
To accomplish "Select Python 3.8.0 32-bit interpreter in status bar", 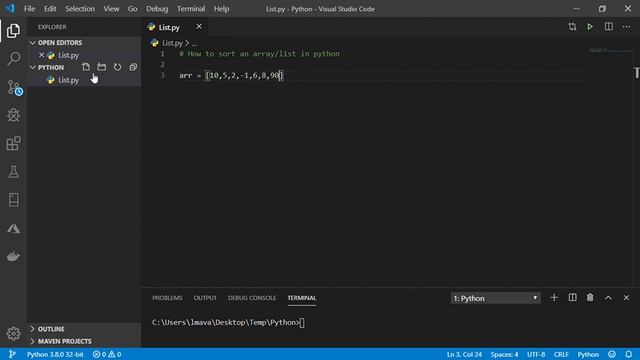I will point(55,354).
